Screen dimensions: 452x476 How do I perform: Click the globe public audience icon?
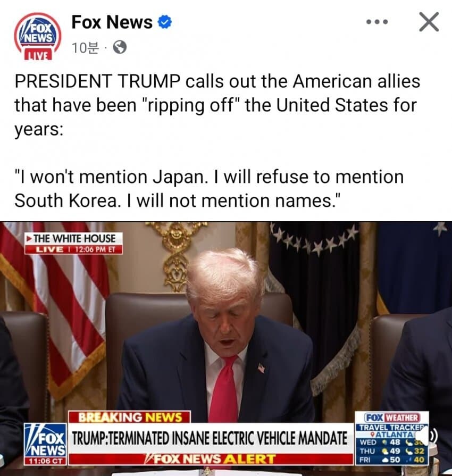[120, 47]
